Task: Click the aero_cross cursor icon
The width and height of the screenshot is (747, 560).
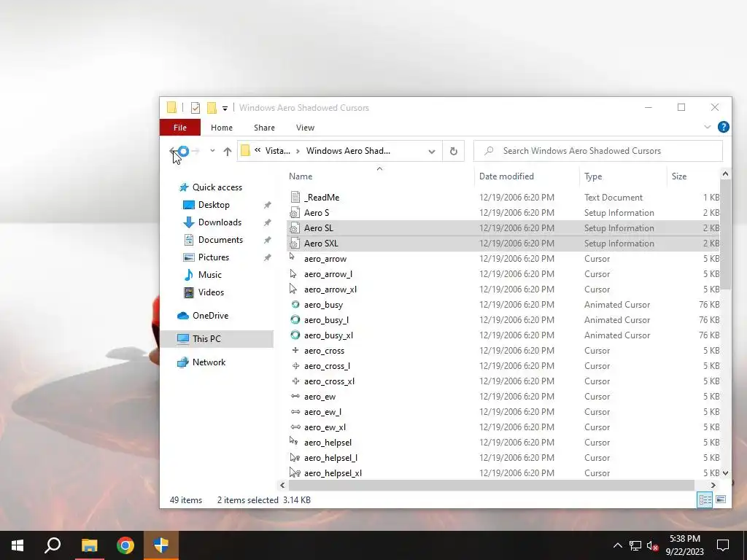Action: [295, 350]
